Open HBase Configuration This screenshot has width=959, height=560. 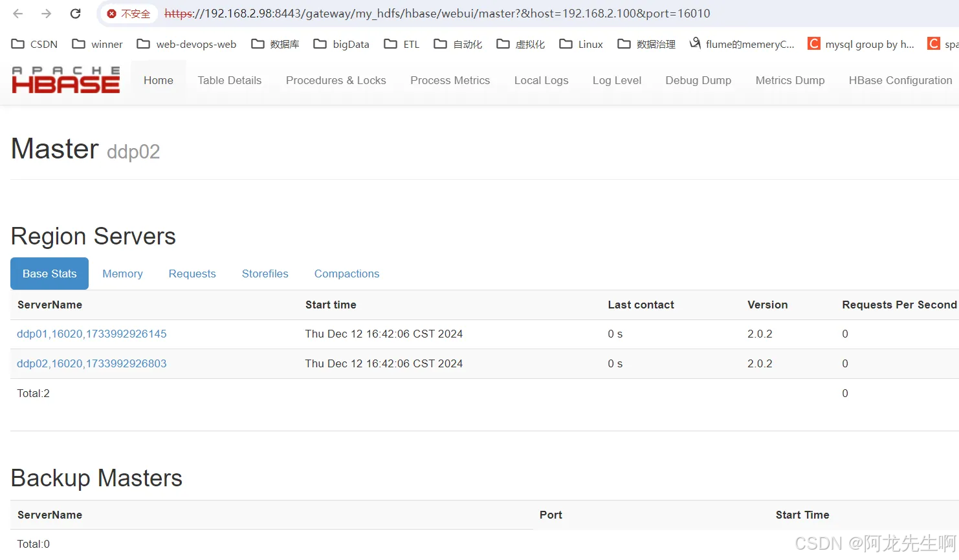900,80
